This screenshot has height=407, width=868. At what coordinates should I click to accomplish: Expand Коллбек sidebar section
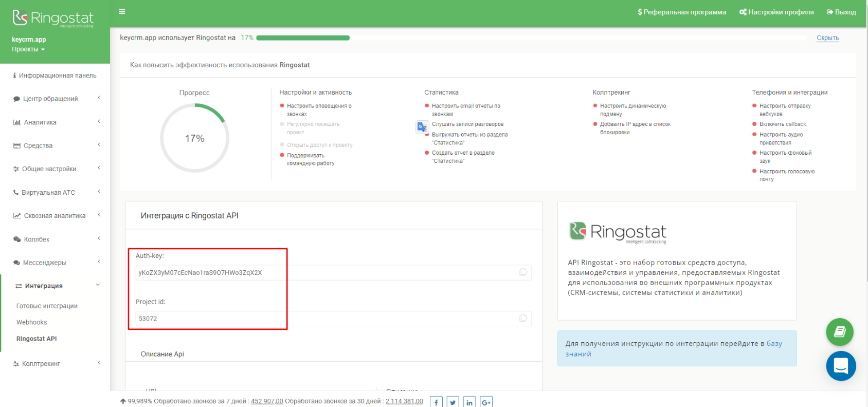[55, 239]
